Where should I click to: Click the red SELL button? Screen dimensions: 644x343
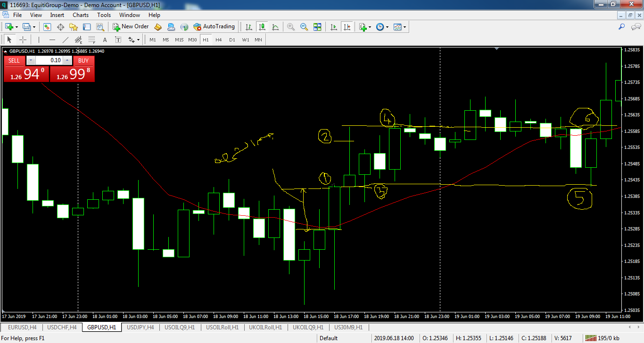pyautogui.click(x=14, y=60)
